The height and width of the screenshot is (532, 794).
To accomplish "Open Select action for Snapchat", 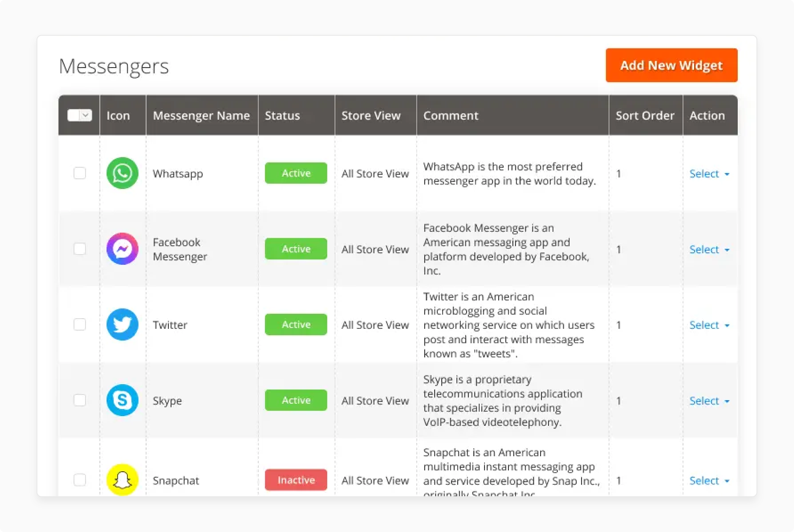I will click(709, 480).
